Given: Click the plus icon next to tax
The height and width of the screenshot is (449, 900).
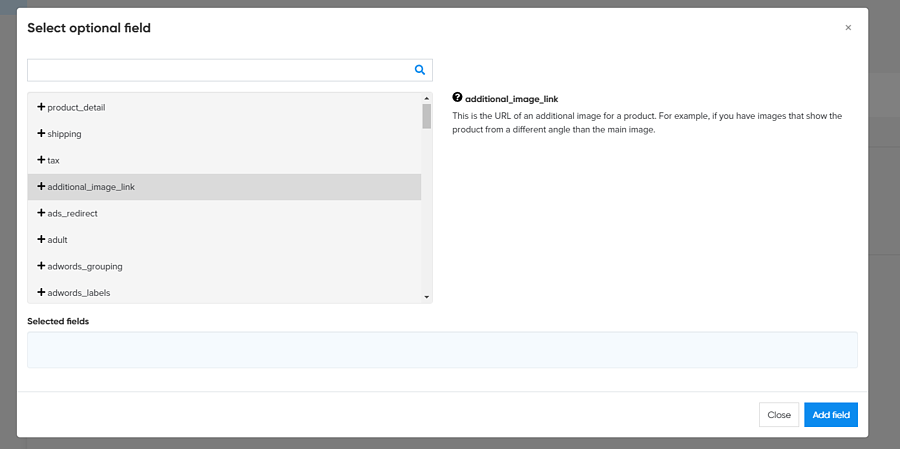Looking at the screenshot, I should pyautogui.click(x=41, y=160).
